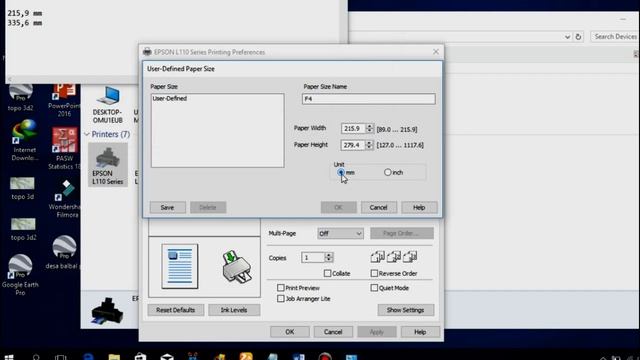Image resolution: width=640 pixels, height=360 pixels.
Task: Click the portrait page layout preview image
Action: coord(180,266)
